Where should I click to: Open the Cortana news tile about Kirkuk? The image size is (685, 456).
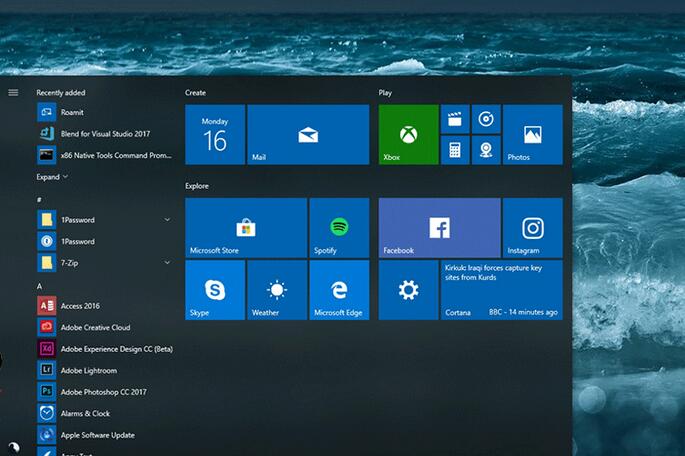[x=502, y=290]
